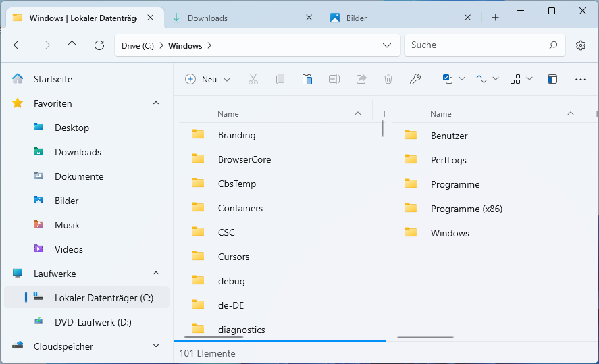Sort right pane by Name column header
599x364 pixels.
[x=441, y=114]
